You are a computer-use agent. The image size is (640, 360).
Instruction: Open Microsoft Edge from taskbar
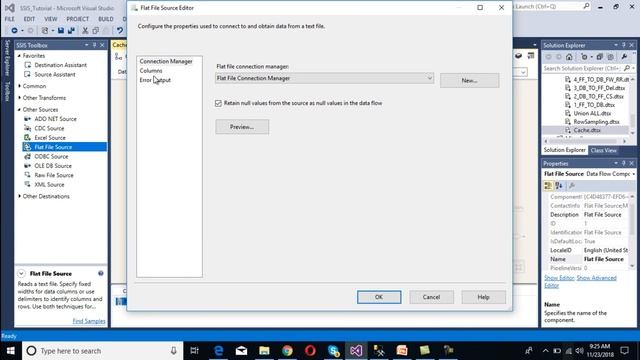click(219, 351)
